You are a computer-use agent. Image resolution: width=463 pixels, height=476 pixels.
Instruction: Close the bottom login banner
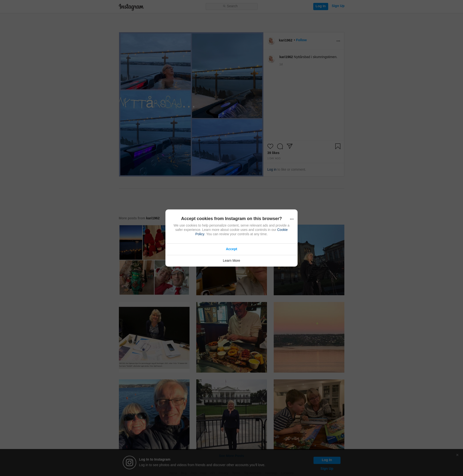[457, 455]
